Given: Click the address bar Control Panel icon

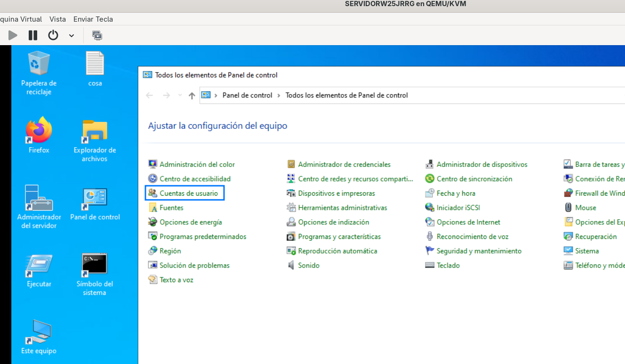Looking at the screenshot, I should coord(206,95).
